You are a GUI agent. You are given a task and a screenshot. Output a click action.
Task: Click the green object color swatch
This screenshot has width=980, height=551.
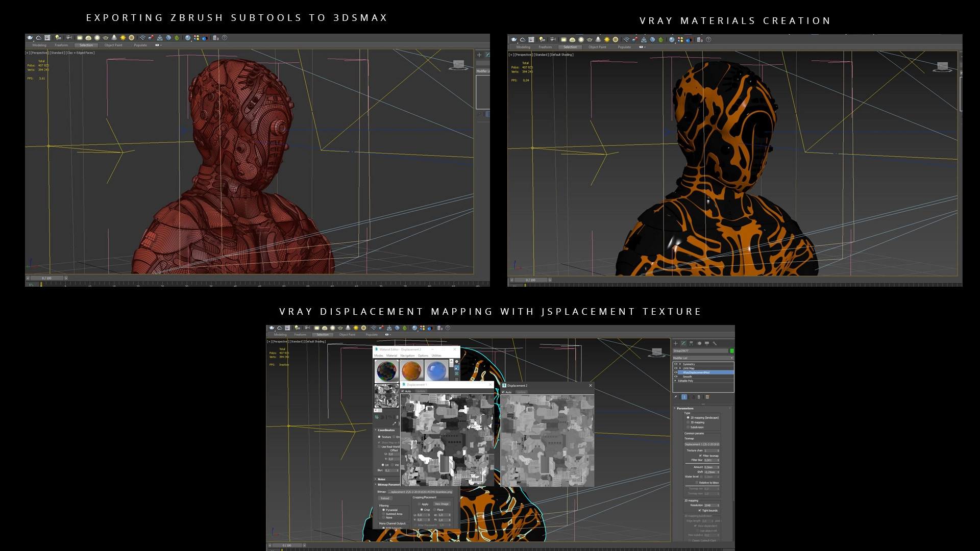(x=732, y=351)
